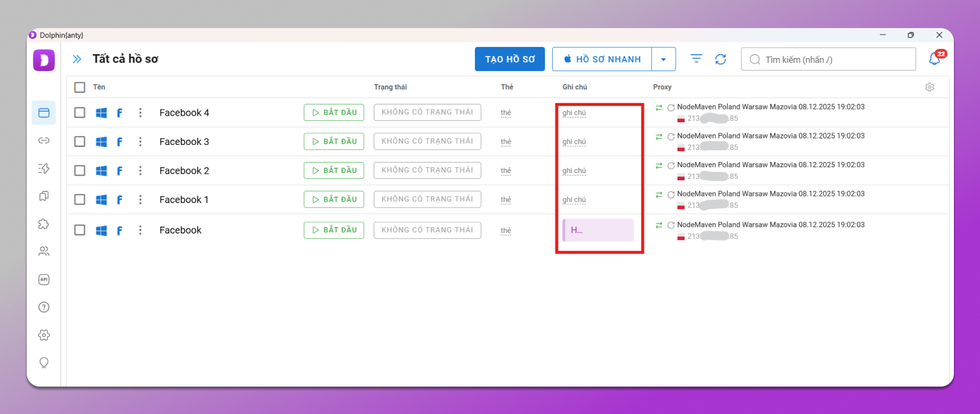Select the Facebook 1 row checkbox

pos(80,199)
